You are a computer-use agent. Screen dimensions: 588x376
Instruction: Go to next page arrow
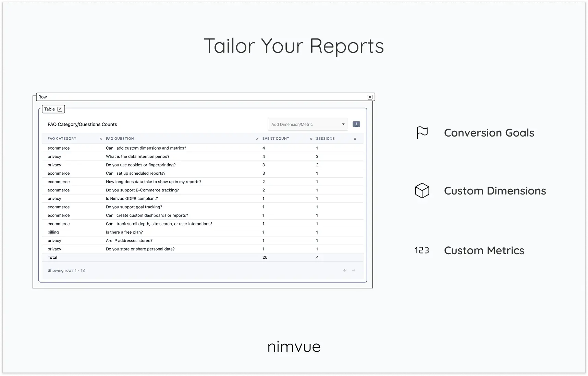[x=354, y=271]
